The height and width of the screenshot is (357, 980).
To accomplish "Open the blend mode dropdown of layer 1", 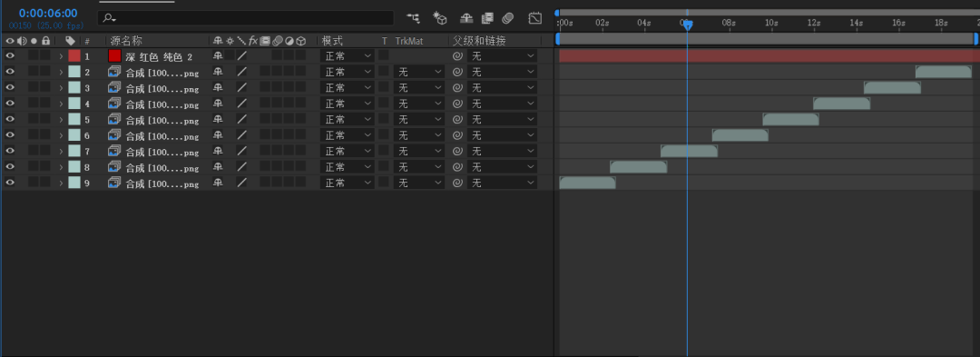I will tap(347, 55).
